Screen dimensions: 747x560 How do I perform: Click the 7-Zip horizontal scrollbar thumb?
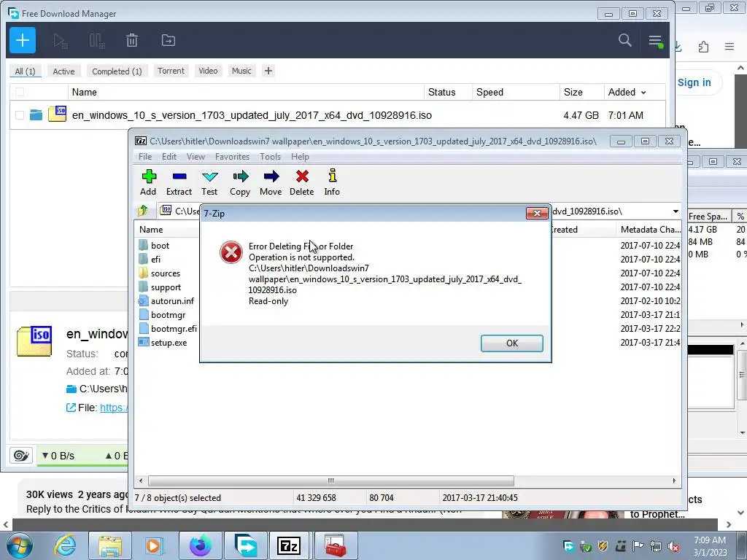click(331, 481)
